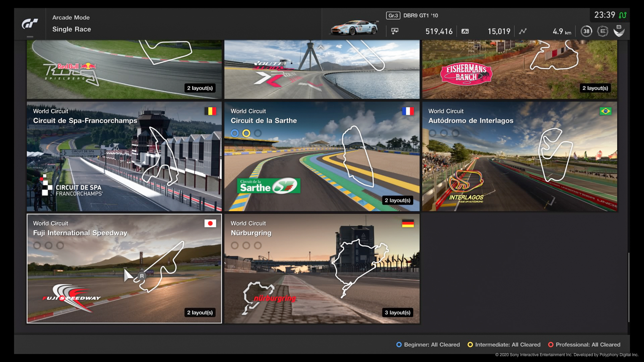Select Sarthe yellow intermediate circle indicator
This screenshot has width=644, height=362.
click(246, 133)
